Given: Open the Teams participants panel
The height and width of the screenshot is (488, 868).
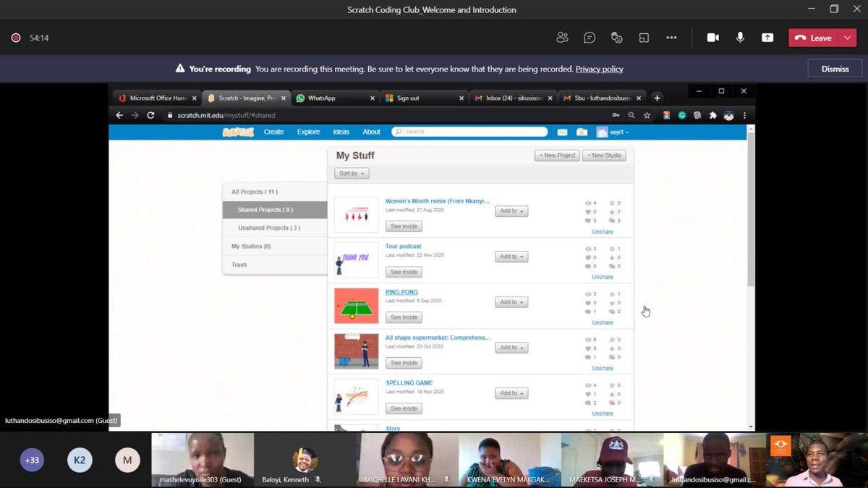Looking at the screenshot, I should click(x=562, y=38).
